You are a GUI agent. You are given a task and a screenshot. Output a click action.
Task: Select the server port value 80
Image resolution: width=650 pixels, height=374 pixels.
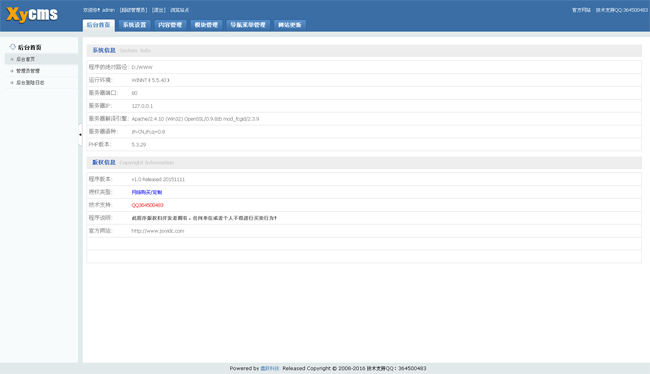pyautogui.click(x=134, y=93)
